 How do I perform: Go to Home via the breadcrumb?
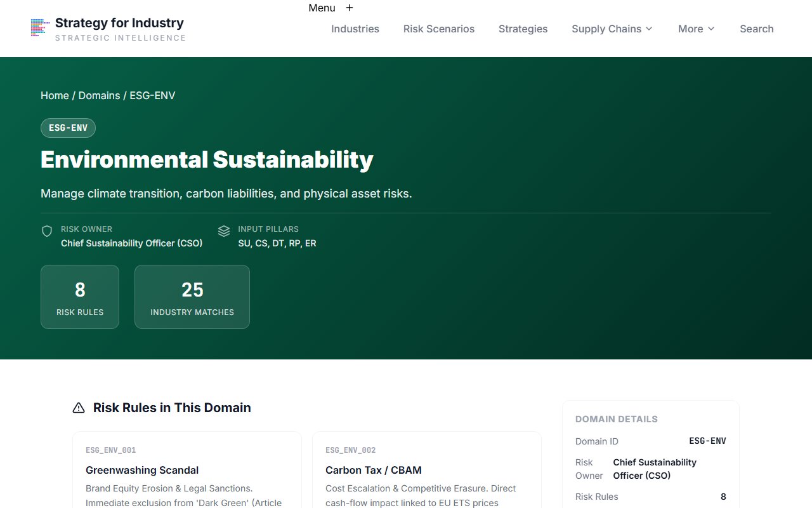(x=55, y=95)
